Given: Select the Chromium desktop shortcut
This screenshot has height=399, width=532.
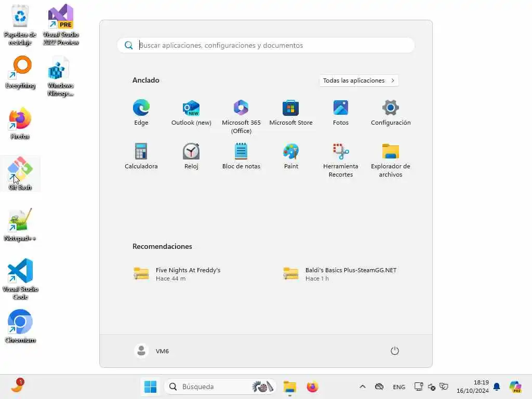Looking at the screenshot, I should pyautogui.click(x=20, y=326).
